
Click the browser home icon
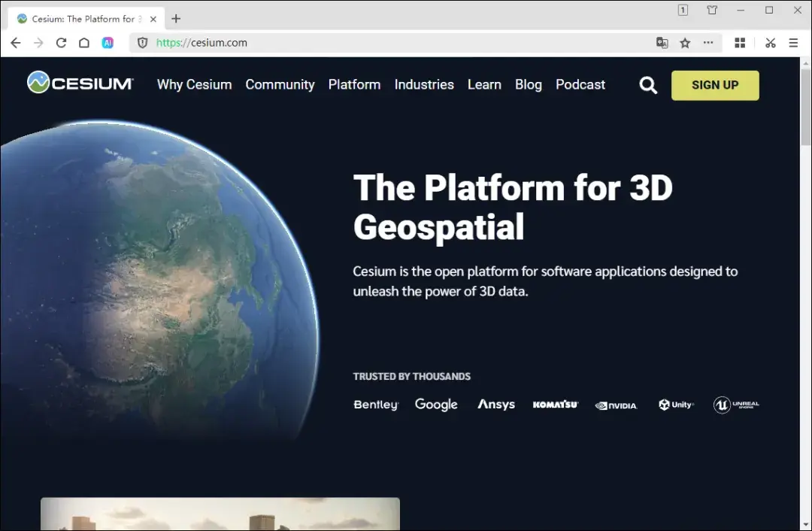click(x=84, y=43)
